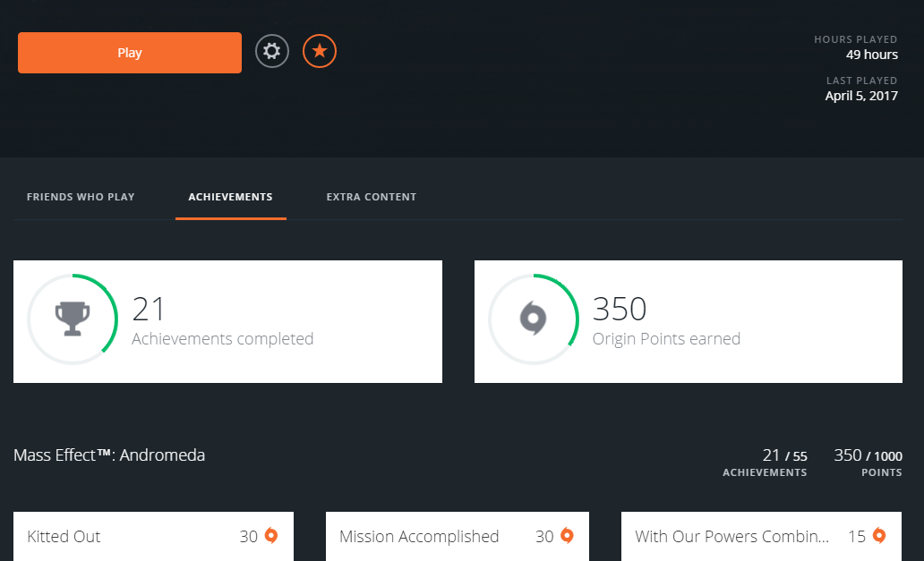Image resolution: width=924 pixels, height=561 pixels.
Task: Open game settings gear icon
Action: pos(272,51)
